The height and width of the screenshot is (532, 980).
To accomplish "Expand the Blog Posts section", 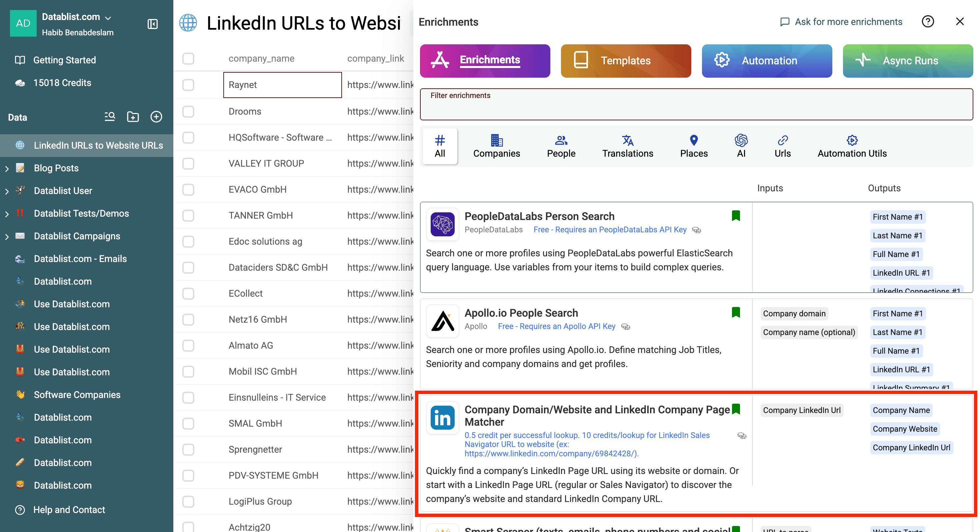I will coord(6,168).
